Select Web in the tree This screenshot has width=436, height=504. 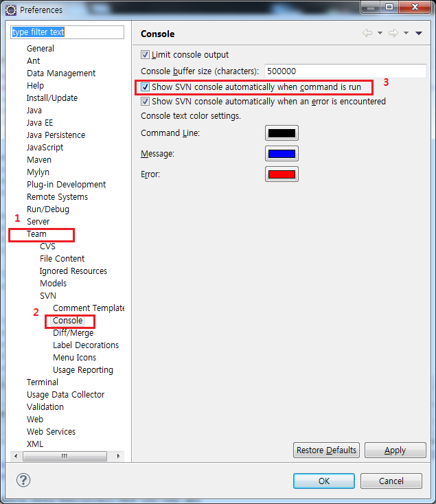tap(35, 419)
